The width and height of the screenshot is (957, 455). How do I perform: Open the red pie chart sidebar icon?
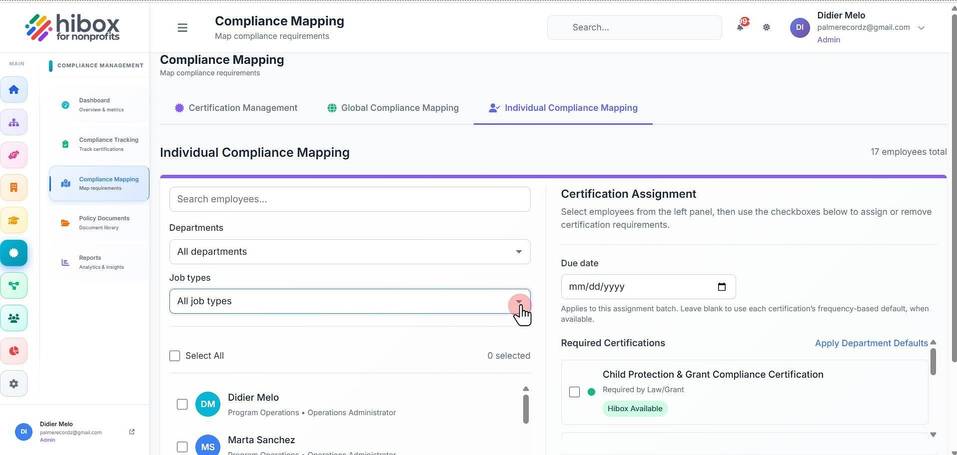[13, 351]
